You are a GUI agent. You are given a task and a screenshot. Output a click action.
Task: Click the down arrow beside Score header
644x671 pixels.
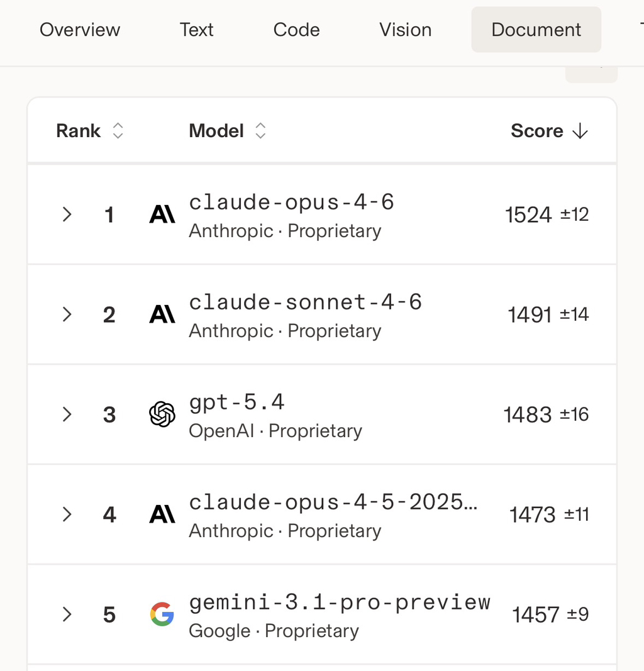click(580, 131)
